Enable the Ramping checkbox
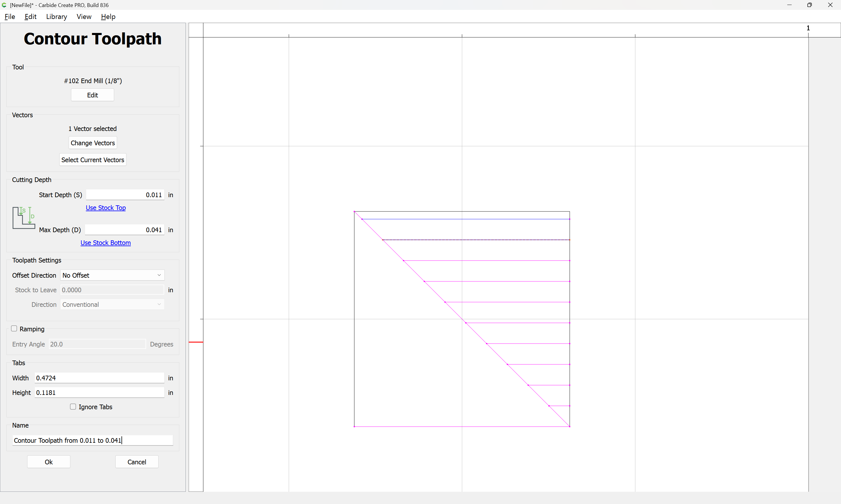 [x=14, y=329]
